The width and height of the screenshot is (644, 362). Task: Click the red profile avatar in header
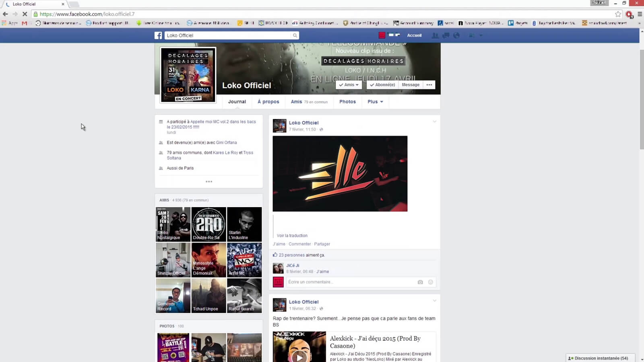(382, 35)
